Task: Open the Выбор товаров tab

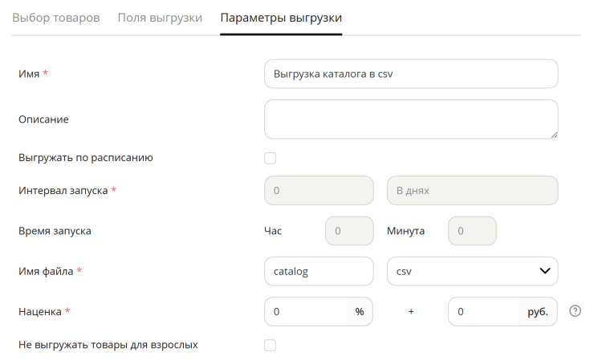Action: pyautogui.click(x=56, y=18)
